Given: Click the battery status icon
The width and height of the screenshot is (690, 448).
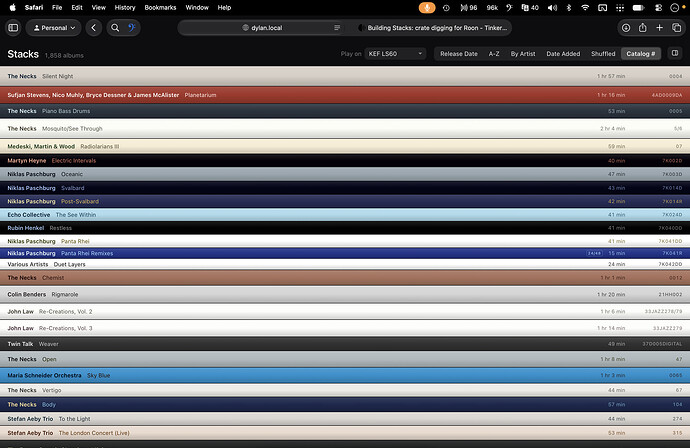Looking at the screenshot, I should (638, 7).
